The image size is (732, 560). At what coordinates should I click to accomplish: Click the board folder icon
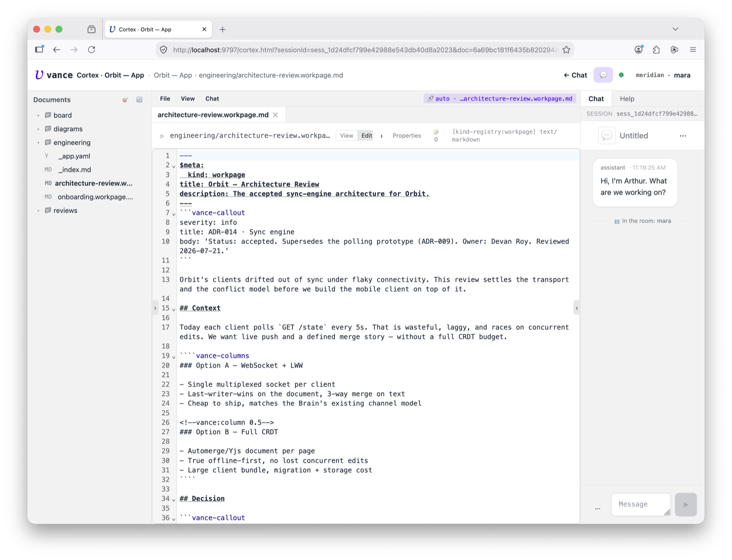point(48,115)
